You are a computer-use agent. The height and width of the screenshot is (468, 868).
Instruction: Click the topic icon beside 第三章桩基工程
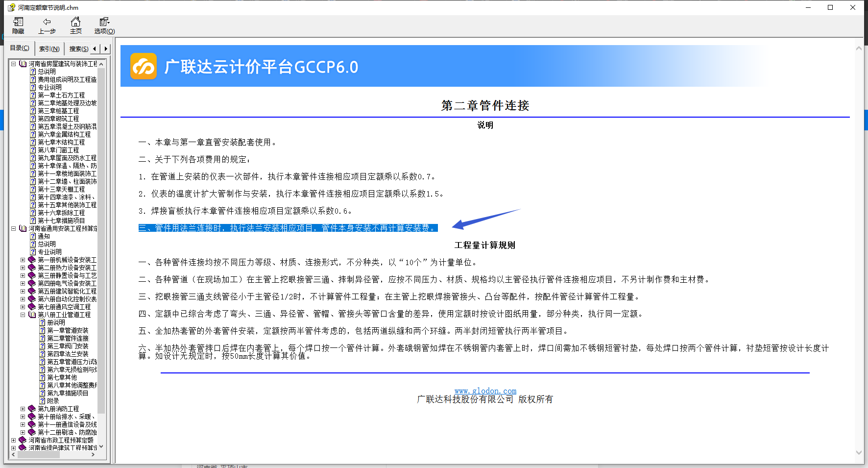(x=33, y=111)
